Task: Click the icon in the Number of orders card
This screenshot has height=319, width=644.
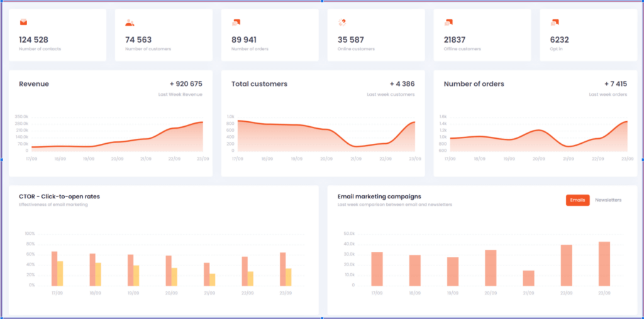Action: [x=236, y=23]
